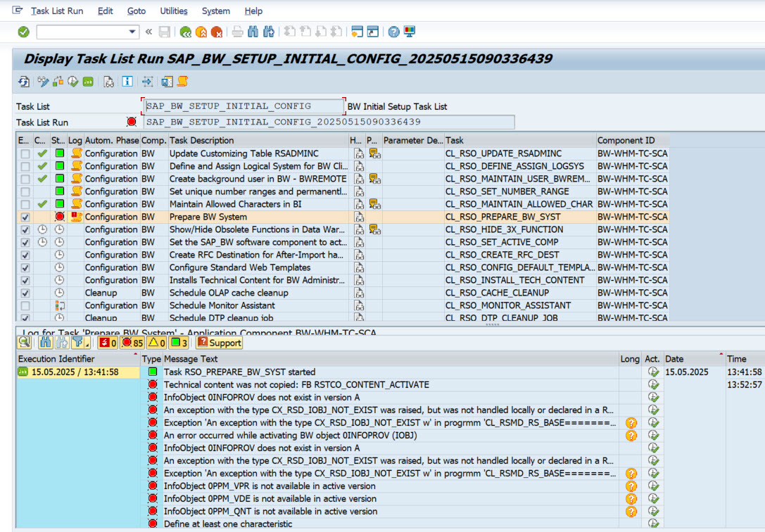Open the filter dropdown arrow in log toolbar

[x=87, y=345]
